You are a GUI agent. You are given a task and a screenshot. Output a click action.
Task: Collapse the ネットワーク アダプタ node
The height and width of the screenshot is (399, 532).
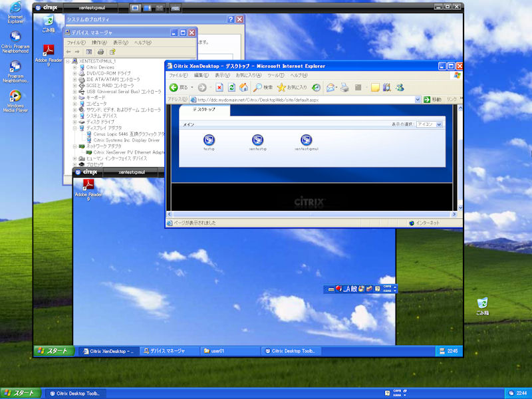point(74,146)
